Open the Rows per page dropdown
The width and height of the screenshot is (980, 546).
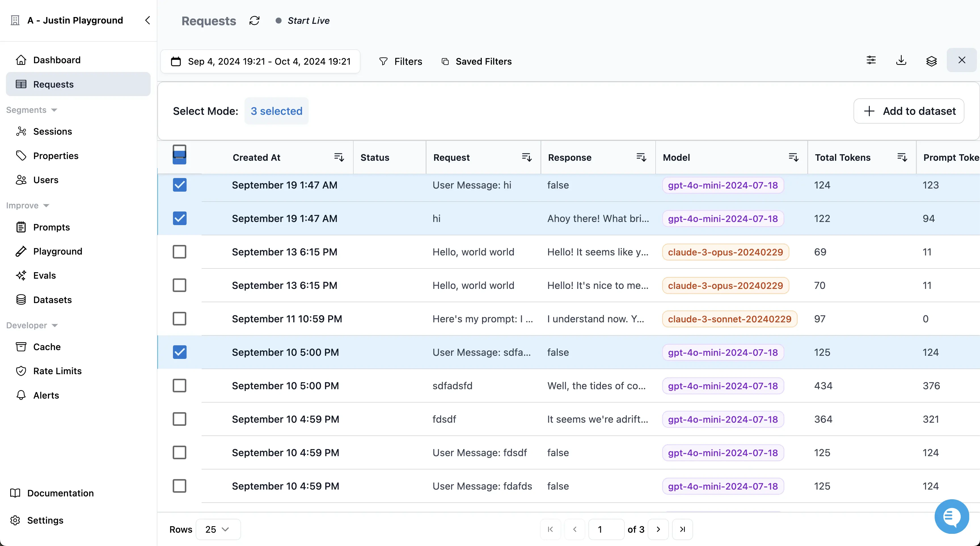(x=217, y=529)
